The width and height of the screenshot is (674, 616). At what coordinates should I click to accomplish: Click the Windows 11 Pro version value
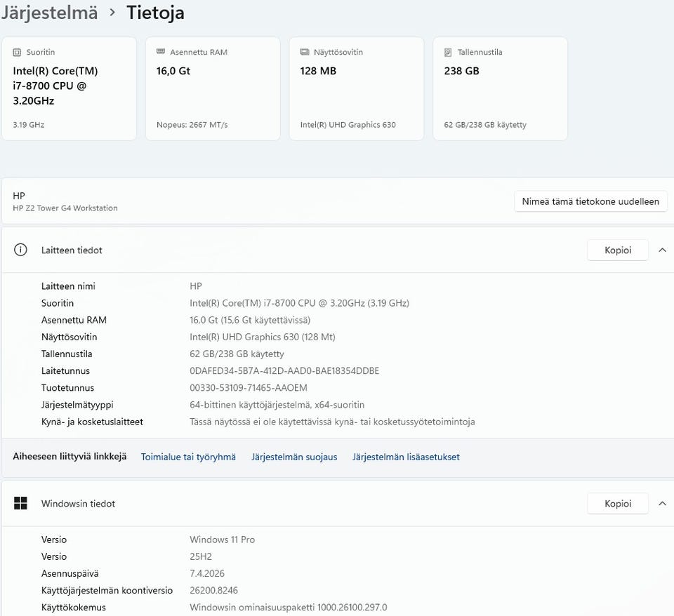coord(223,540)
